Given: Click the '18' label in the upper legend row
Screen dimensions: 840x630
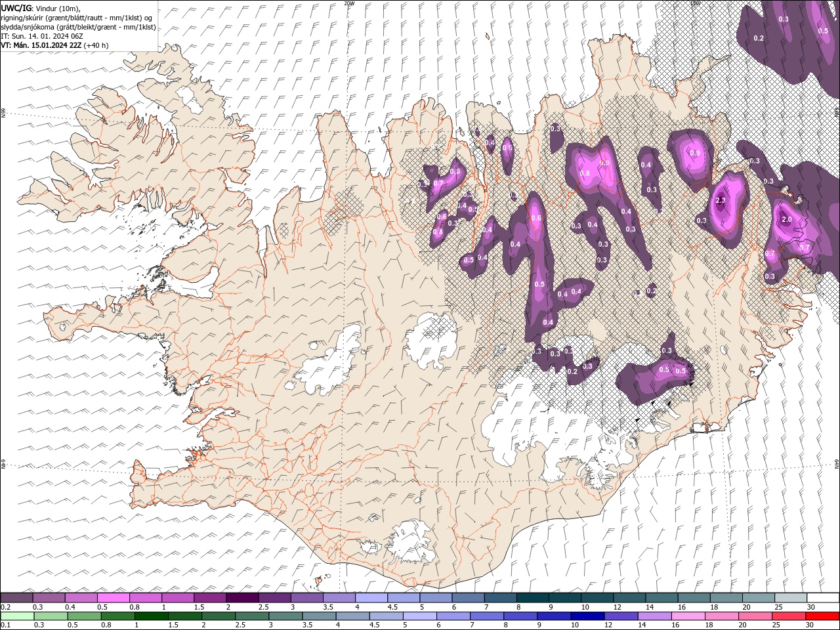Looking at the screenshot, I should [713, 607].
